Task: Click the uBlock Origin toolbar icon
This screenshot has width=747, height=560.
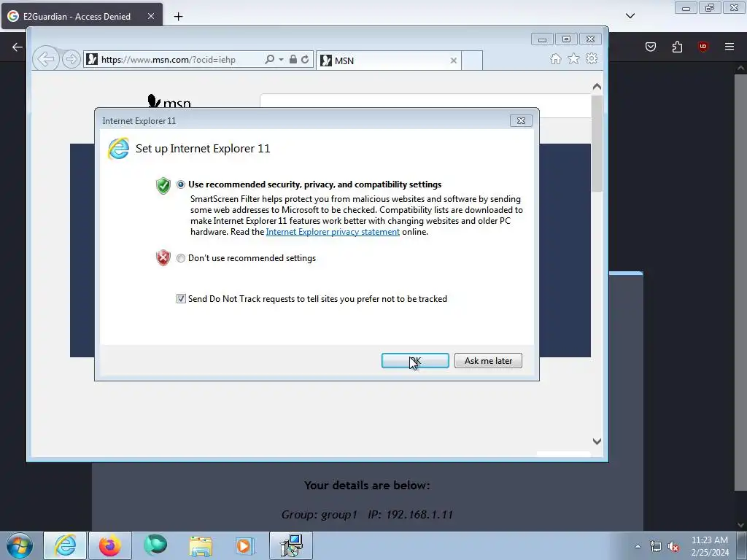Action: coord(703,47)
